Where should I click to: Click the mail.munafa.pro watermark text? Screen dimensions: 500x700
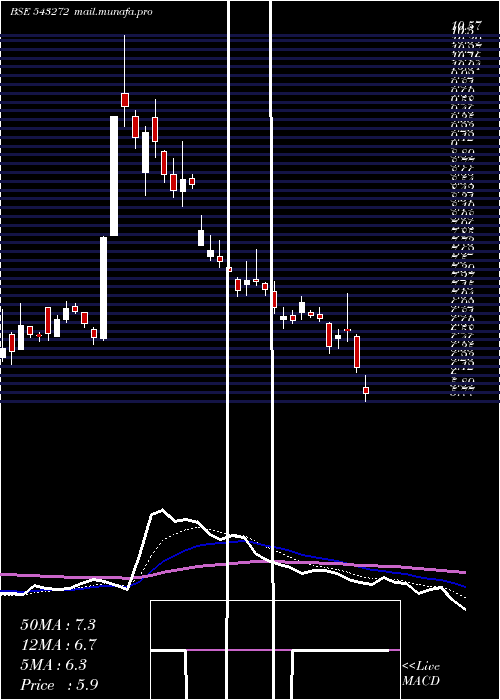[112, 12]
